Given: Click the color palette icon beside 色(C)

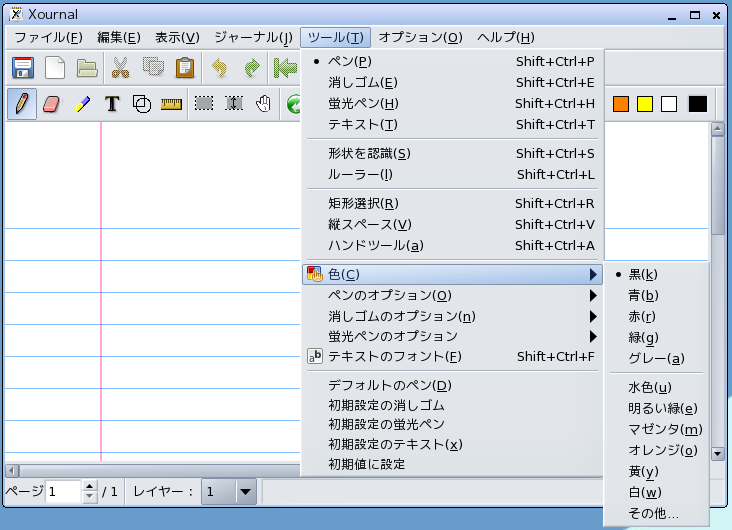Looking at the screenshot, I should [315, 275].
